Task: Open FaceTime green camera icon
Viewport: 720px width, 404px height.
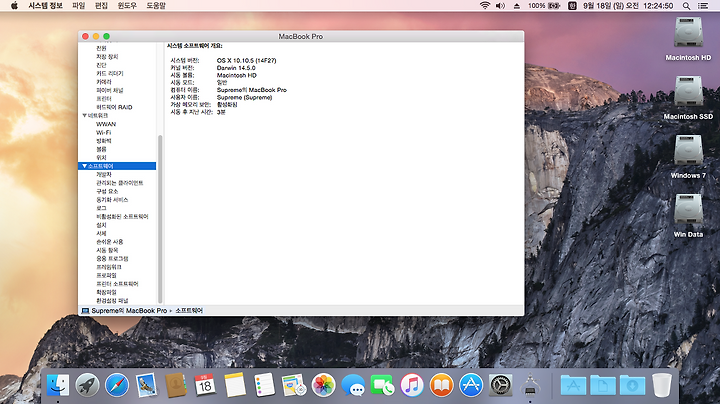Action: click(x=382, y=385)
